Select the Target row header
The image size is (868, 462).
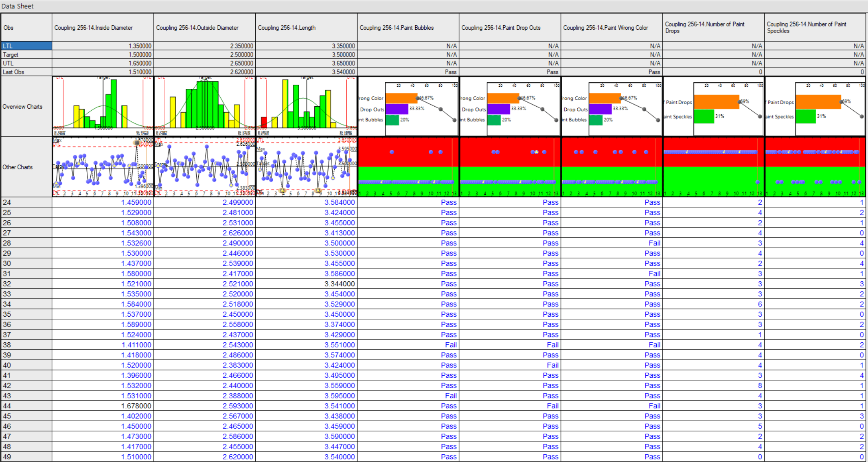click(26, 55)
